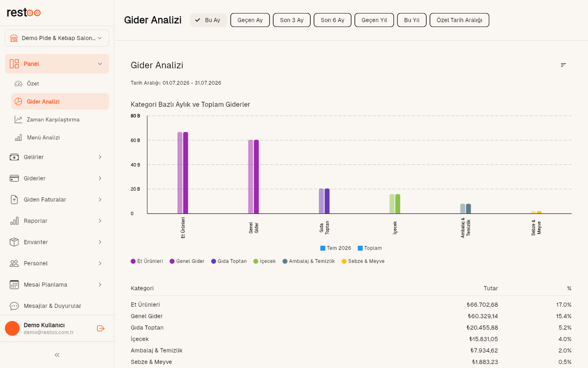Select the Son 3 Ay filter button

pos(292,20)
